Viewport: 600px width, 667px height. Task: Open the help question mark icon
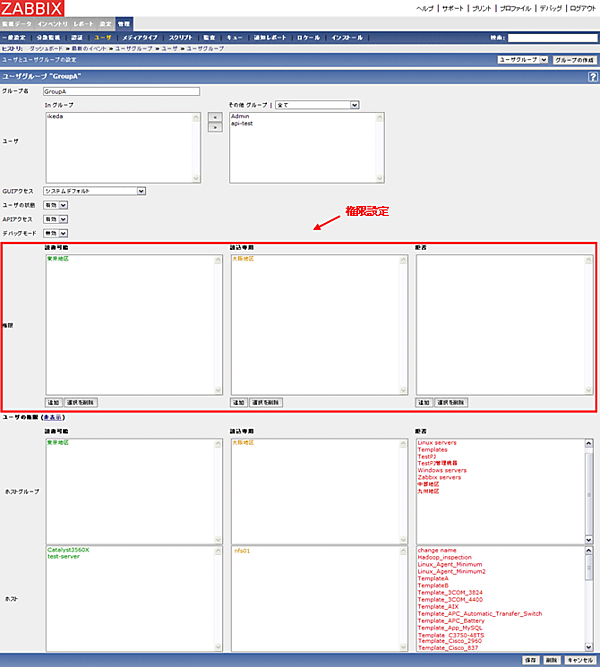pyautogui.click(x=592, y=77)
